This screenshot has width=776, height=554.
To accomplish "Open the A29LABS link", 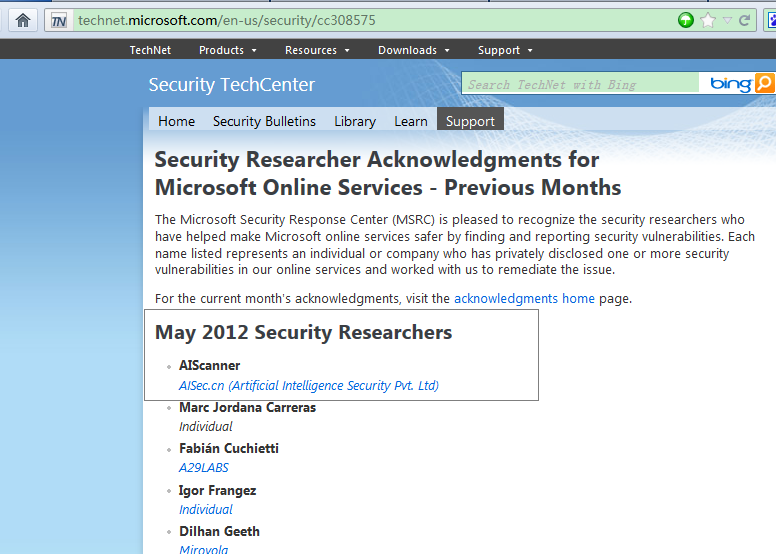I will pos(204,467).
